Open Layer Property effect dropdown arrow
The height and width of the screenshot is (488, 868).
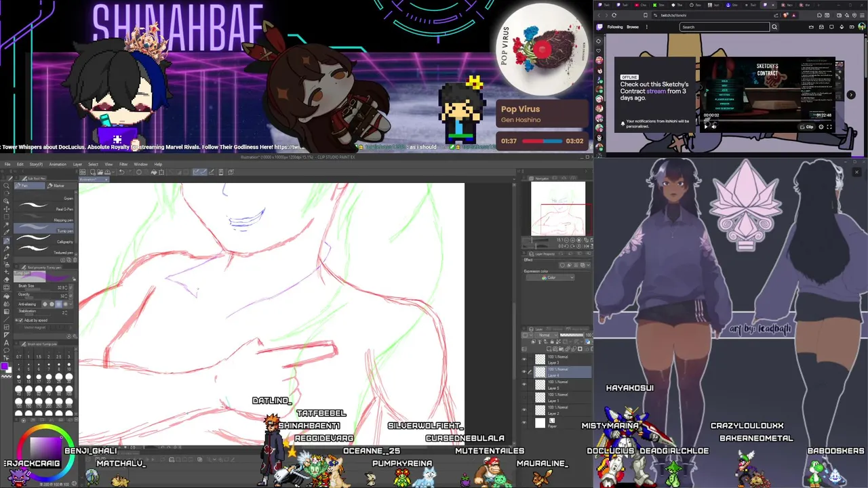coord(588,265)
